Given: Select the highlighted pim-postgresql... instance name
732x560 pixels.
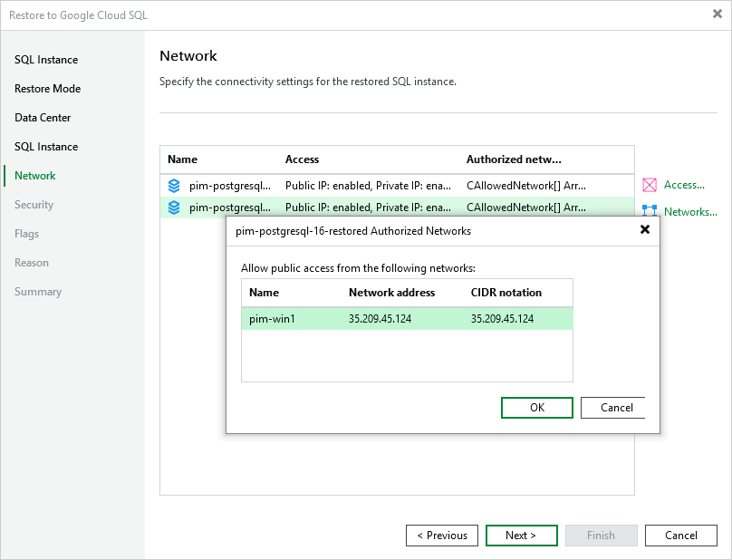Looking at the screenshot, I should click(230, 208).
